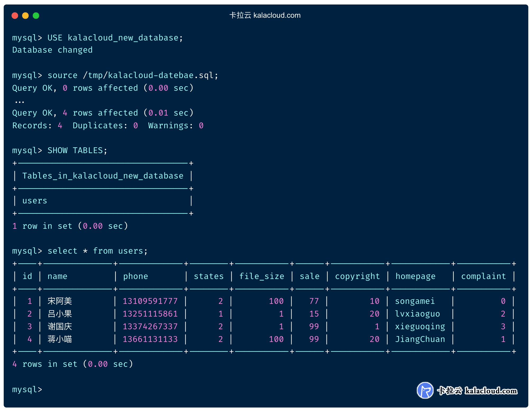
Task: Select the homepage column header
Action: click(415, 276)
